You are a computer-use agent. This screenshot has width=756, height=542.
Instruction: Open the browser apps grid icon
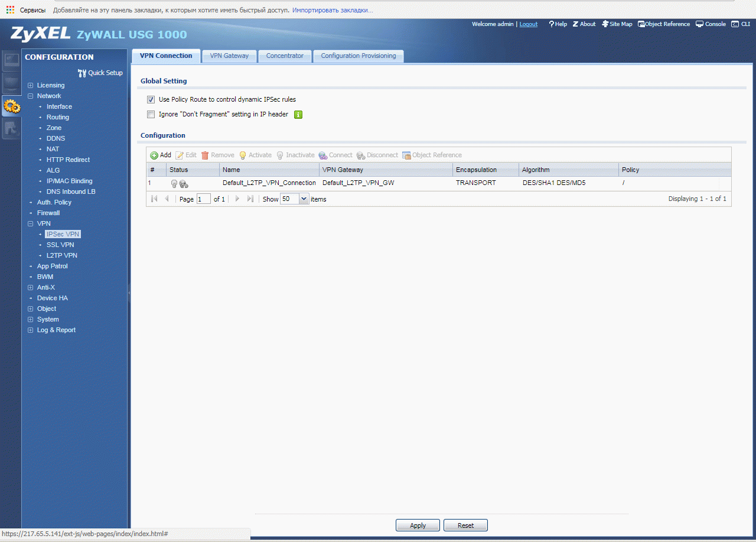[x=10, y=10]
